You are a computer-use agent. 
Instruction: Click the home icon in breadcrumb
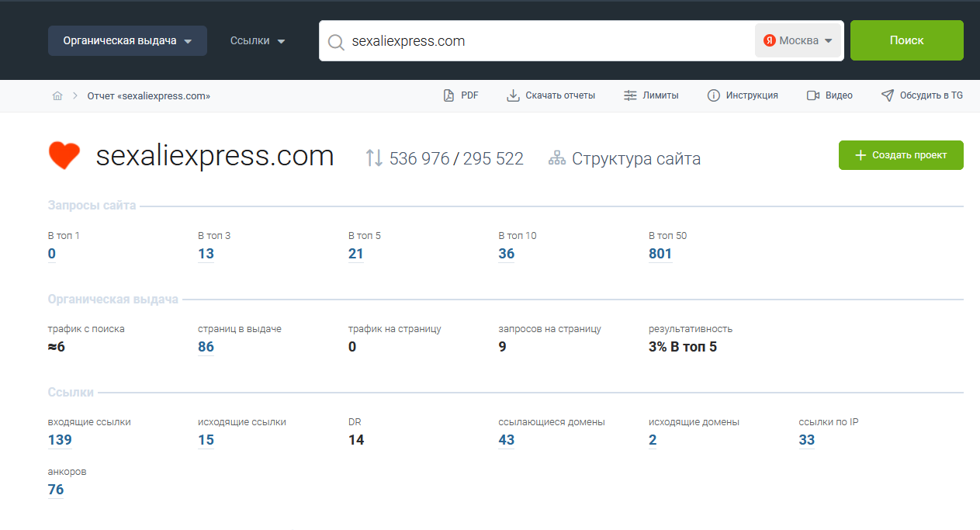57,96
